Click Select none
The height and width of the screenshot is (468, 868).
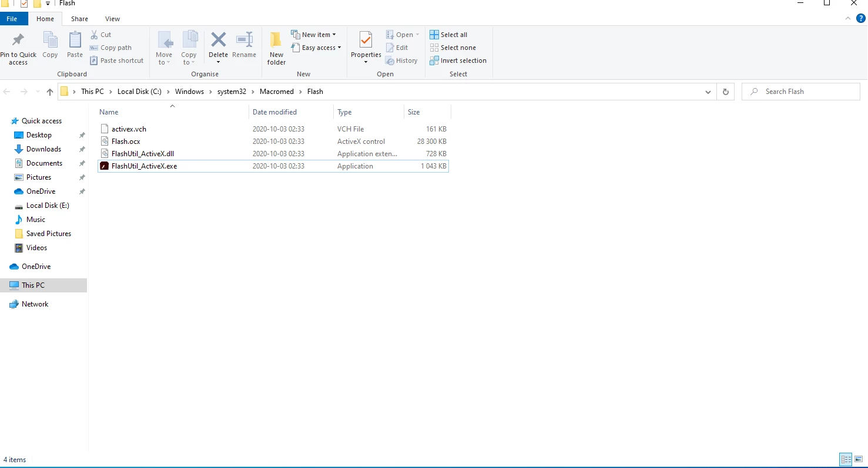point(453,48)
